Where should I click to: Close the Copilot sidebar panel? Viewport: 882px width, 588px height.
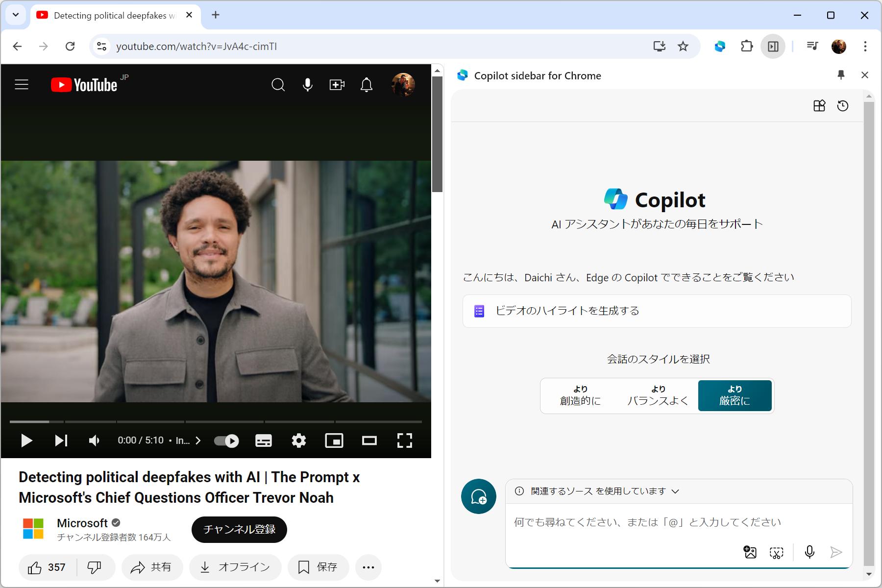click(865, 75)
